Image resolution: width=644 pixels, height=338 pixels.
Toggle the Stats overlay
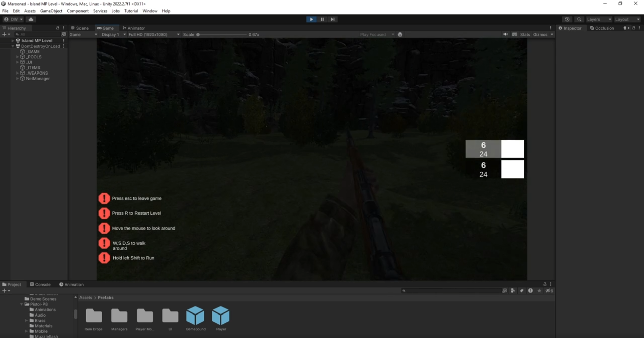coord(525,34)
